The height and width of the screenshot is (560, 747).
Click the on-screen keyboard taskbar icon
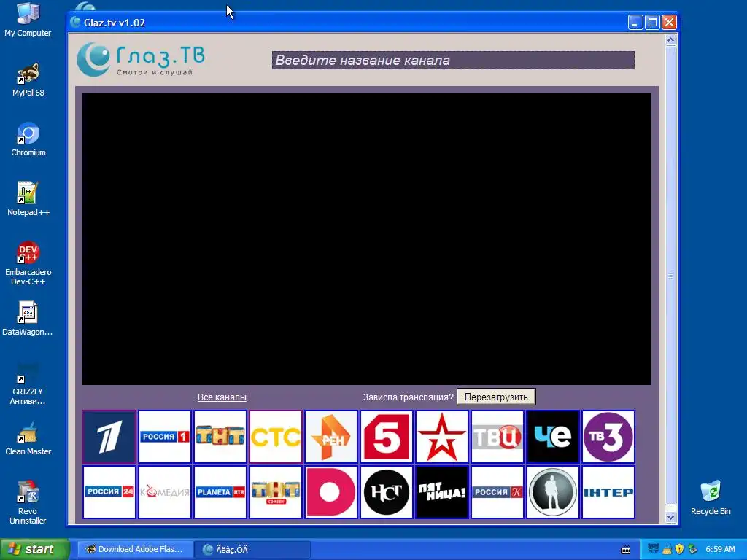click(626, 550)
